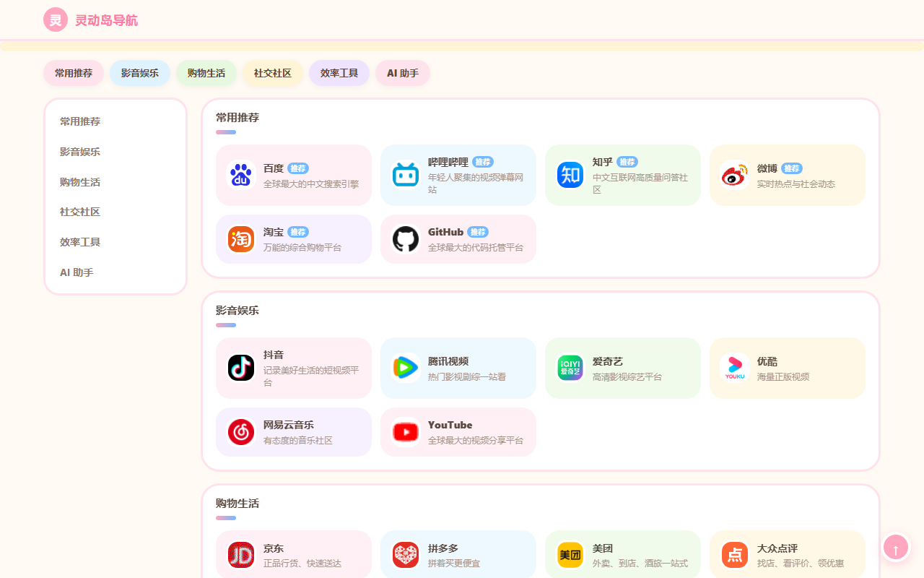Image resolution: width=924 pixels, height=578 pixels.
Task: Click the 推荐 badge next to 微博
Action: coord(792,168)
